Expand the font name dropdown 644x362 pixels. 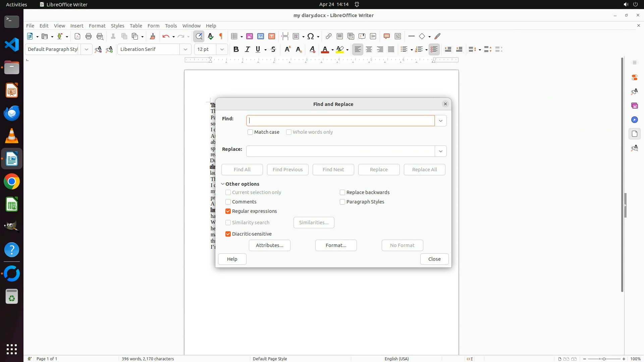pos(185,49)
